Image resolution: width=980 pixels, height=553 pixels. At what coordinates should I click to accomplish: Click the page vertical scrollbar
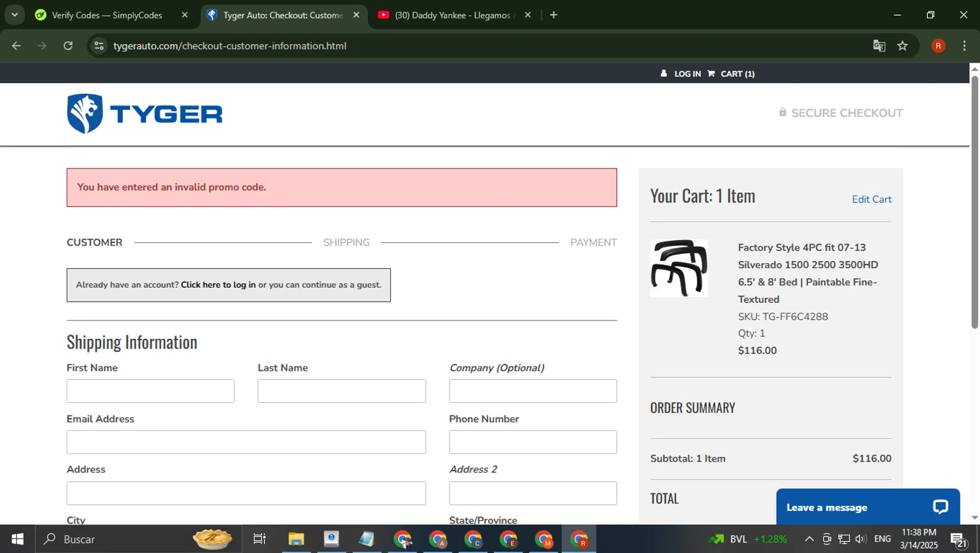975,202
